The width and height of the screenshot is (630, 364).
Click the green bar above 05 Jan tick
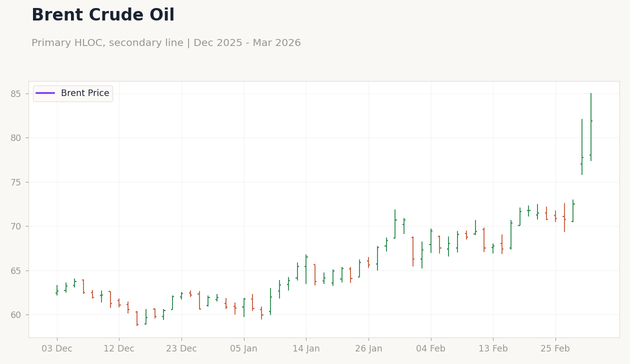[x=244, y=307]
